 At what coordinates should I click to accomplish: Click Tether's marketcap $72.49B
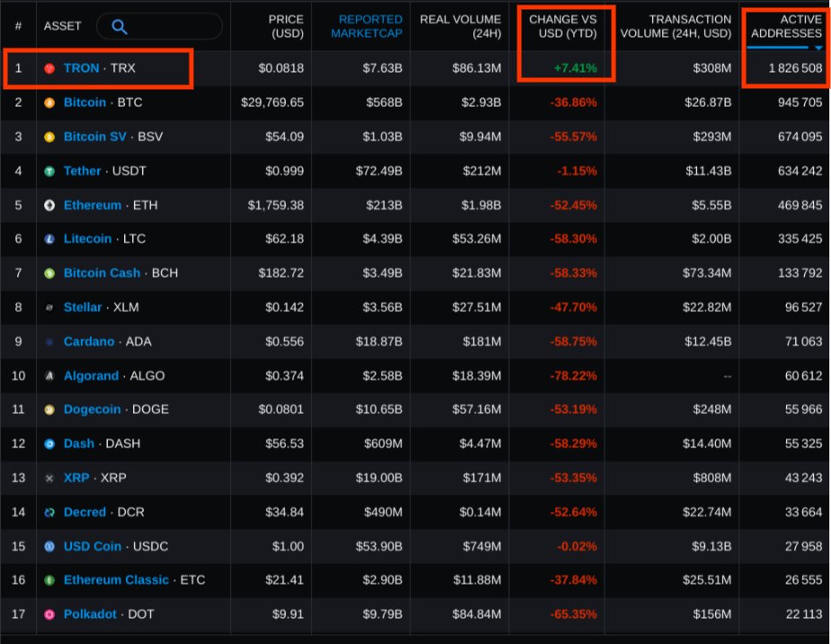tap(378, 172)
